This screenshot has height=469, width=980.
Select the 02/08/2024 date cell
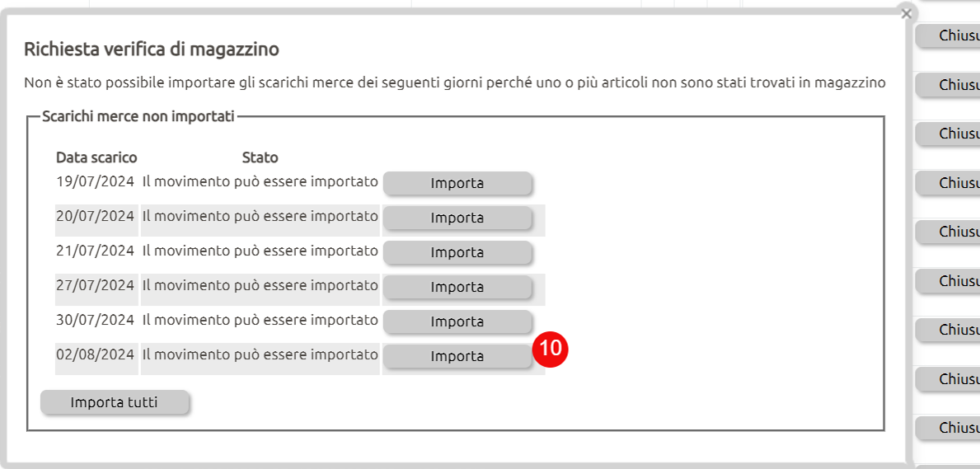[95, 354]
